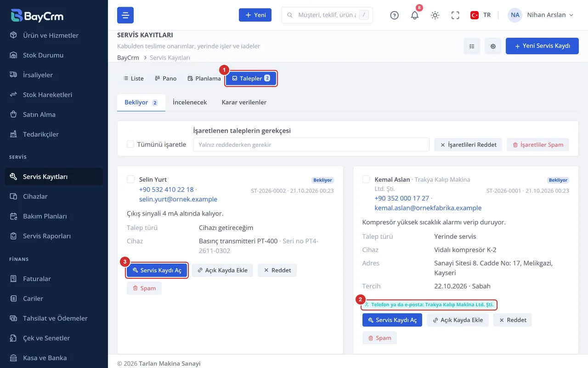
Task: Reject Kemal Aslan's request with Reddet
Action: 512,320
